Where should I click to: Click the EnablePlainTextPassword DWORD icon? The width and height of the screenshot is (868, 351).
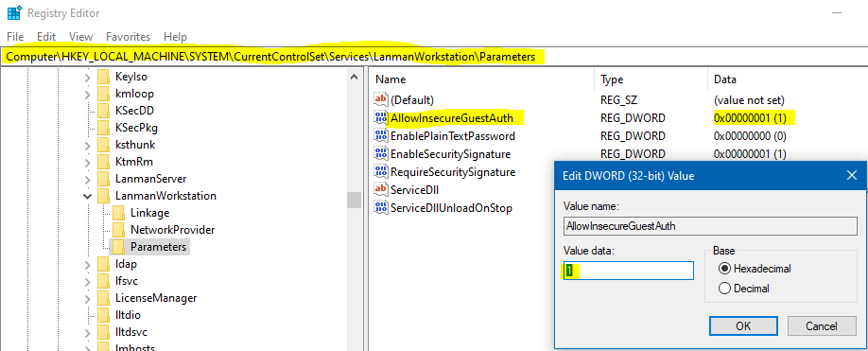(x=381, y=135)
